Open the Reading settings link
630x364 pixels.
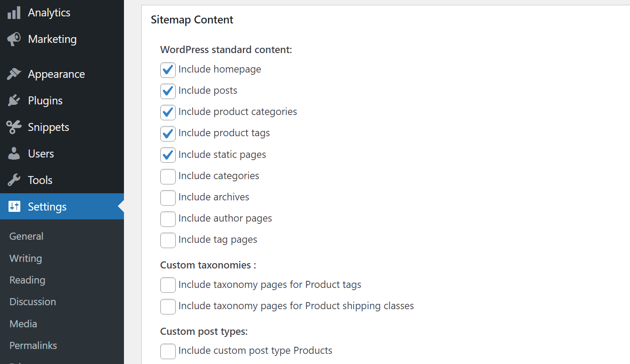(27, 280)
